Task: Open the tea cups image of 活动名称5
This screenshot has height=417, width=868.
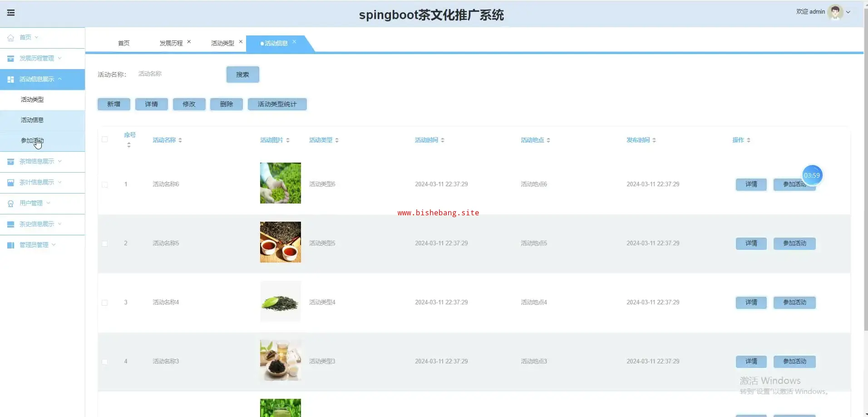Action: (281, 242)
